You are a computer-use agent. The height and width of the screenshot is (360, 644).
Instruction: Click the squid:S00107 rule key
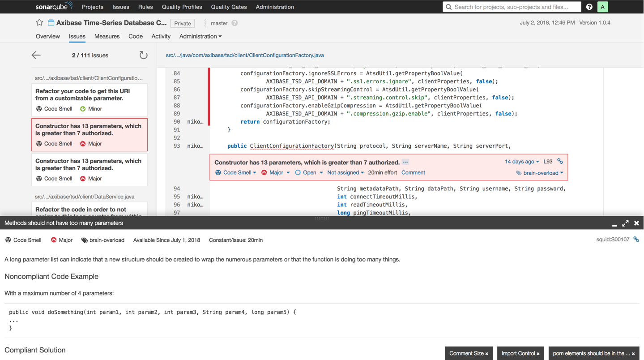(613, 240)
